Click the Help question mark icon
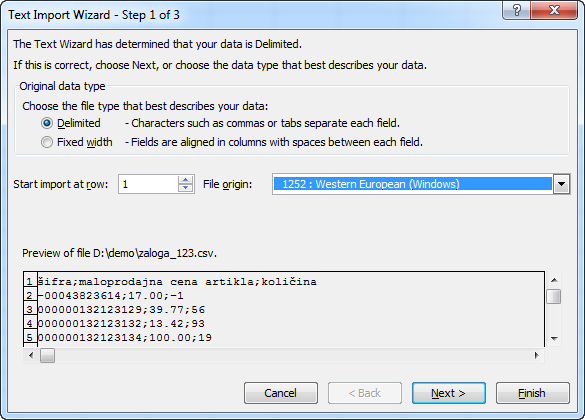585x420 pixels. (516, 10)
